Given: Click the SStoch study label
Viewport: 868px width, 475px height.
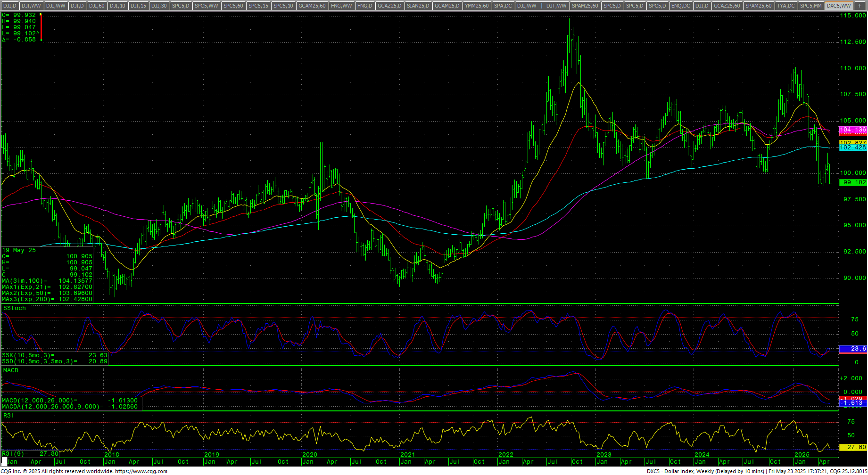Looking at the screenshot, I should coord(15,308).
